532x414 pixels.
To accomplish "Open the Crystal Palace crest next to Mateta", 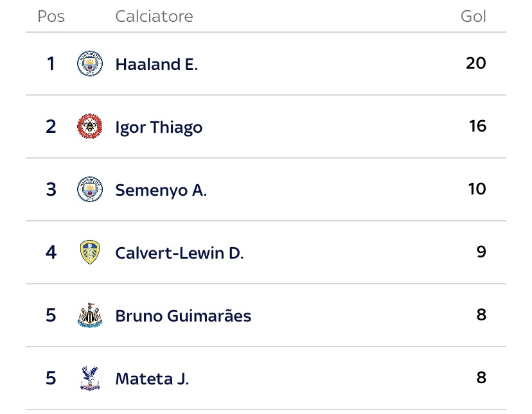I will 90,378.
